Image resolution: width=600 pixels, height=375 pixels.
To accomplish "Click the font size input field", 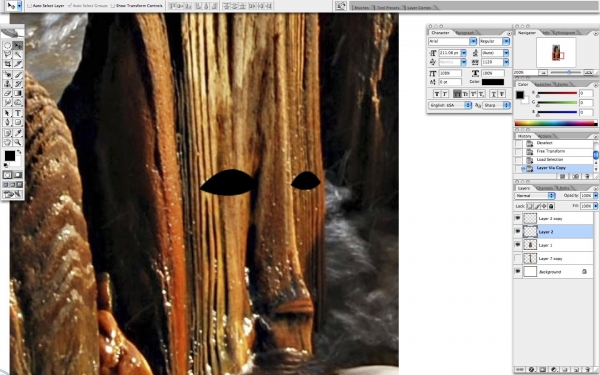I will 450,53.
